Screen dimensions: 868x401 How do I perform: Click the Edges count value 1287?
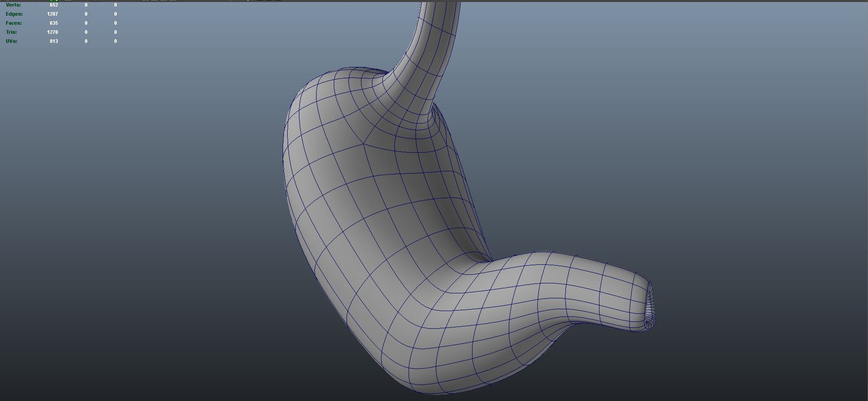52,14
